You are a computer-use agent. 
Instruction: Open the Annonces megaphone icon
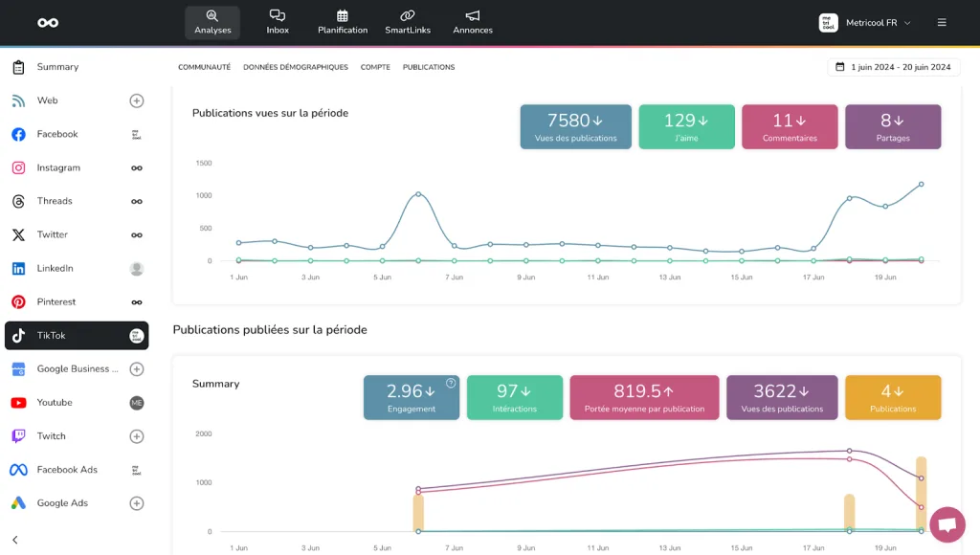(x=473, y=16)
